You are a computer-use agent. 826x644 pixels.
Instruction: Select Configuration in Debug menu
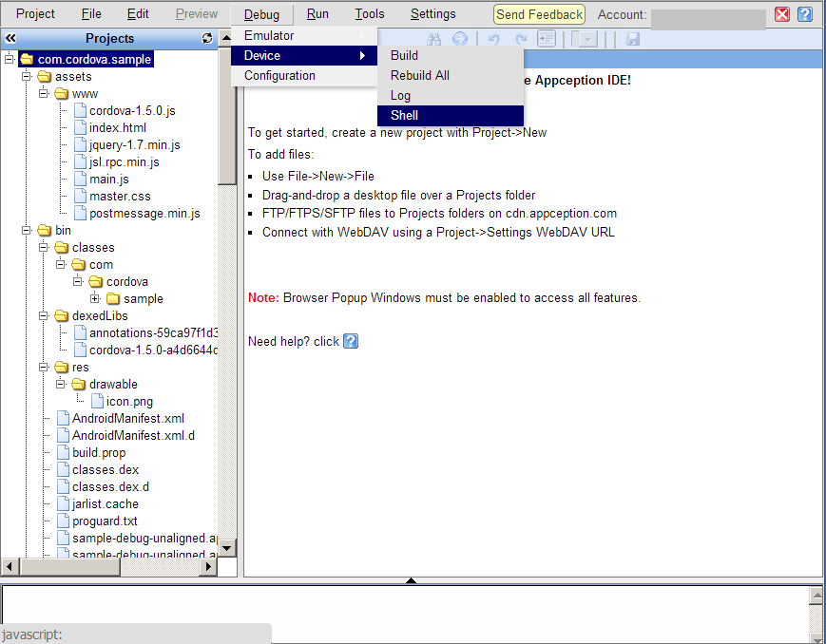(304, 75)
